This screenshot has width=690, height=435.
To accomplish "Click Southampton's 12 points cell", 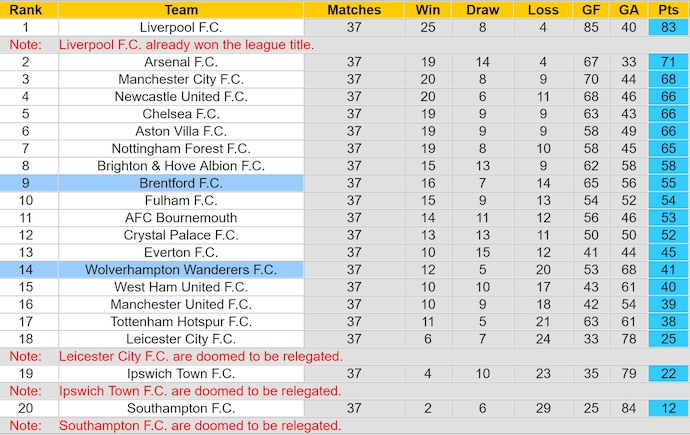I will pos(668,408).
